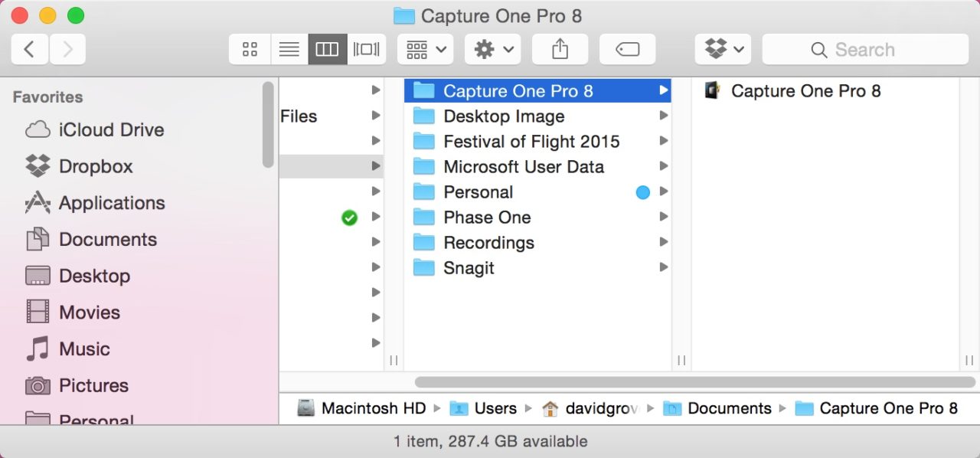Click Users in the path bar
980x458 pixels.
click(483, 409)
